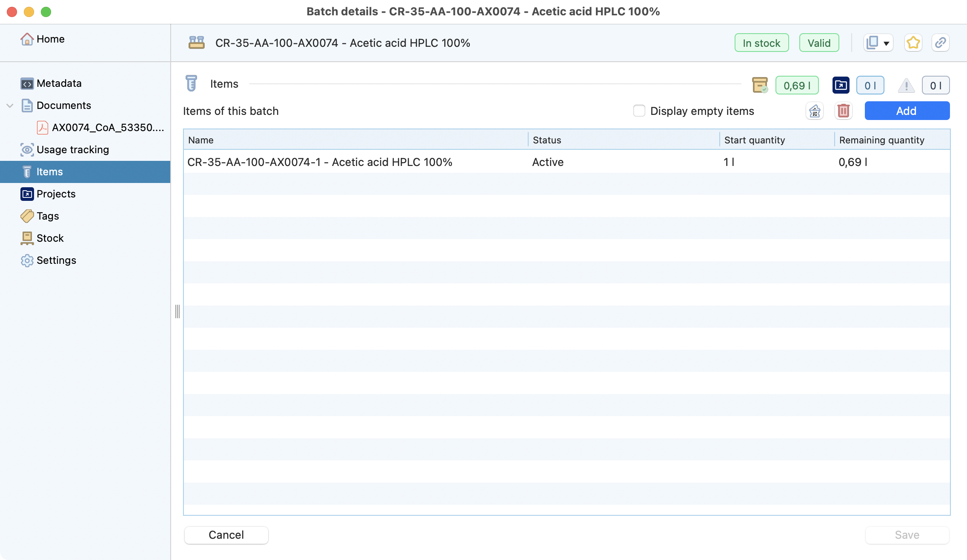Click the sidebar splitter handle

point(177,311)
